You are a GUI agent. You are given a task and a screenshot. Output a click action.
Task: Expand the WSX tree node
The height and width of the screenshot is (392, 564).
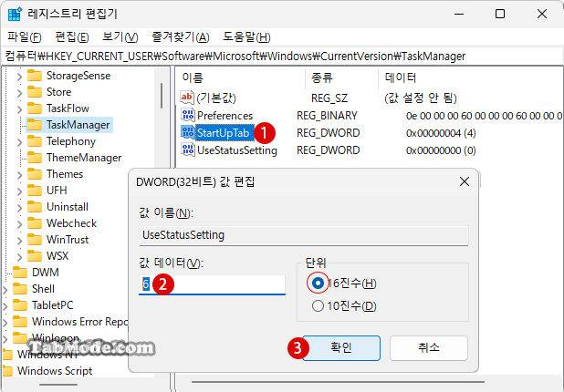[20, 257]
